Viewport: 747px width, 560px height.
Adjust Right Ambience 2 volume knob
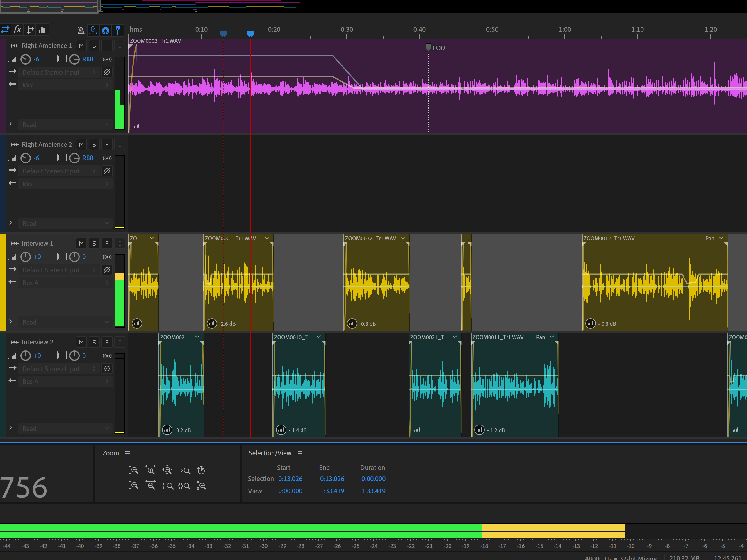coord(26,158)
